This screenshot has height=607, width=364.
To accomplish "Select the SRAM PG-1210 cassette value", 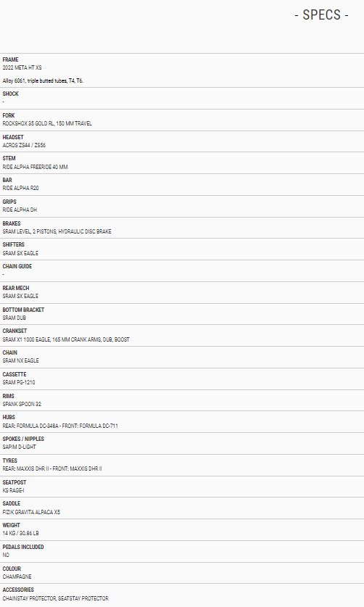I will pos(19,382).
